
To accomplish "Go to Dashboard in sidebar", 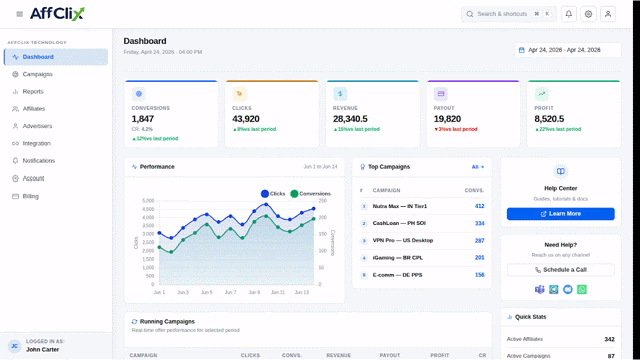I will (56, 57).
